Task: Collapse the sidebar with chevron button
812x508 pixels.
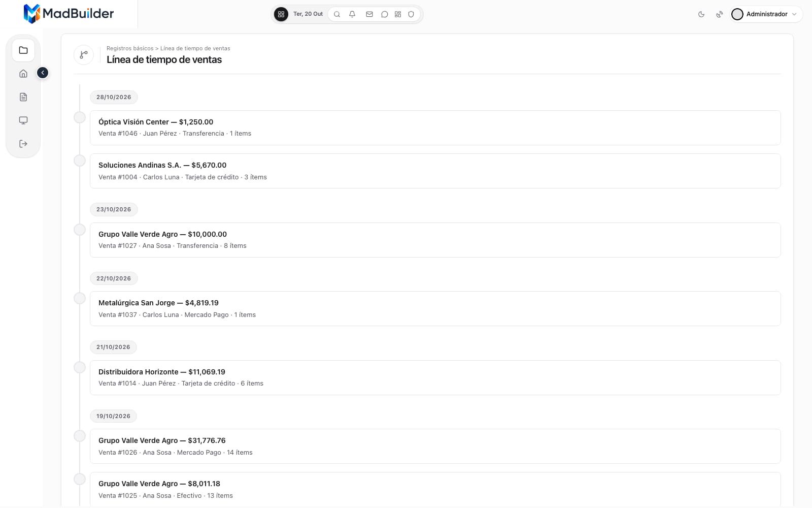Action: click(43, 73)
